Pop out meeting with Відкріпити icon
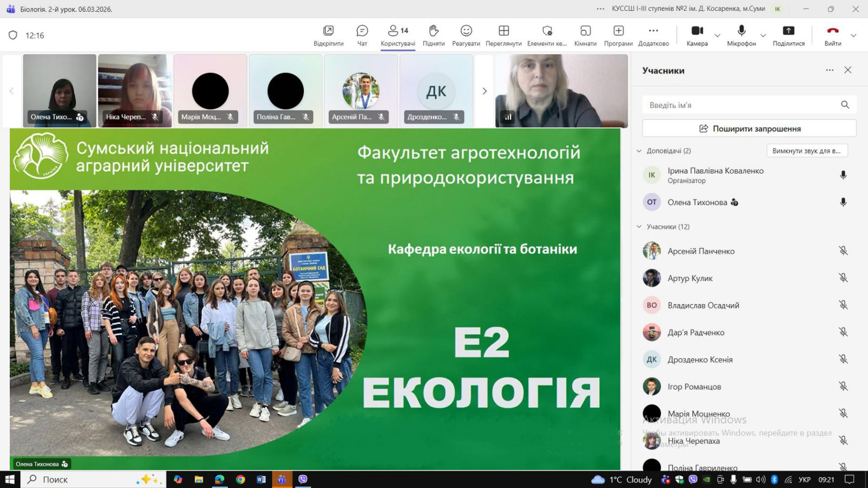This screenshot has height=488, width=868. pos(328,31)
